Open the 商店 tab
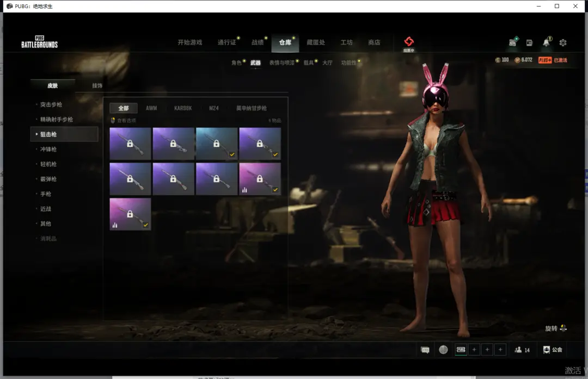This screenshot has width=588, height=379. 374,42
